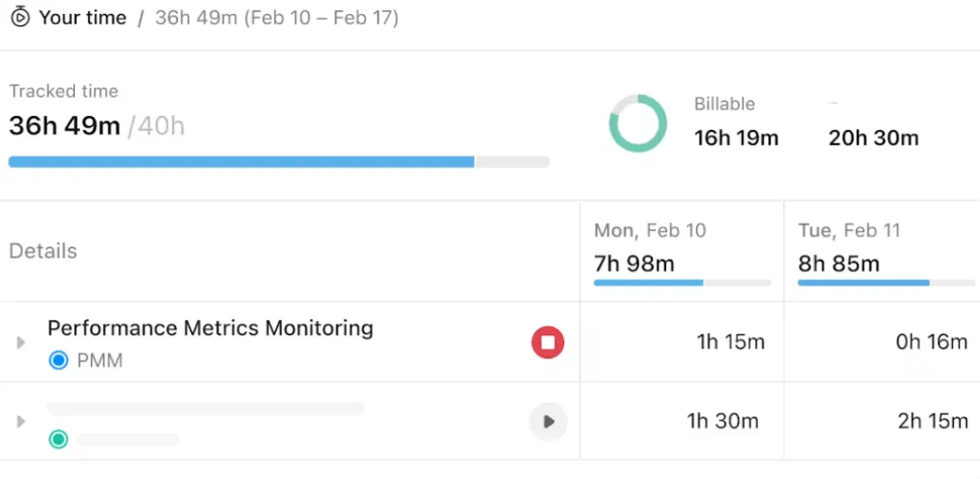Click the billable donut chart

click(638, 123)
